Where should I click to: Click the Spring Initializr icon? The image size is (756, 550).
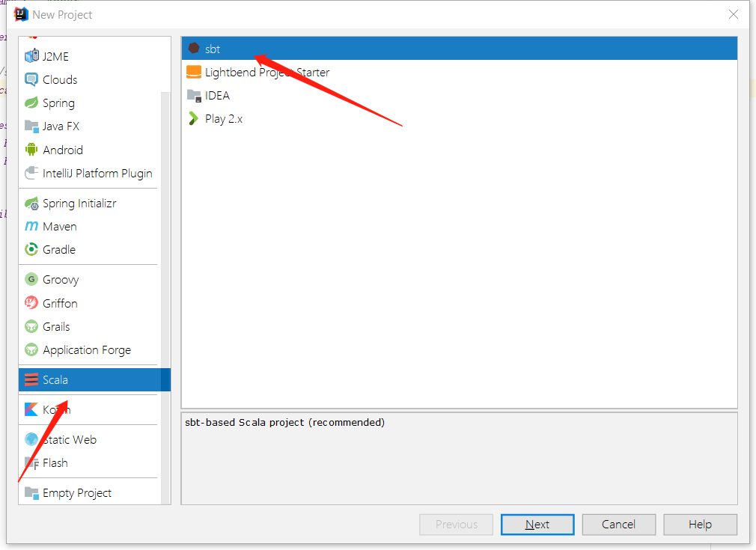coord(31,204)
